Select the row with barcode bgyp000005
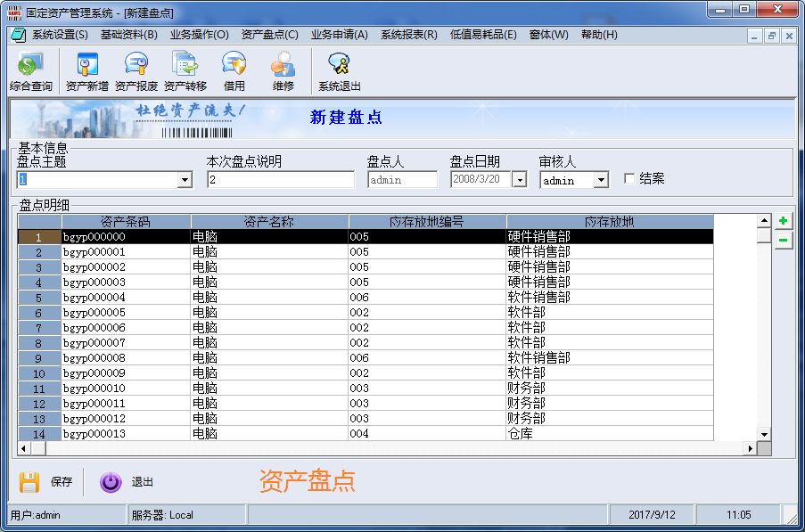The height and width of the screenshot is (532, 805). coord(125,313)
